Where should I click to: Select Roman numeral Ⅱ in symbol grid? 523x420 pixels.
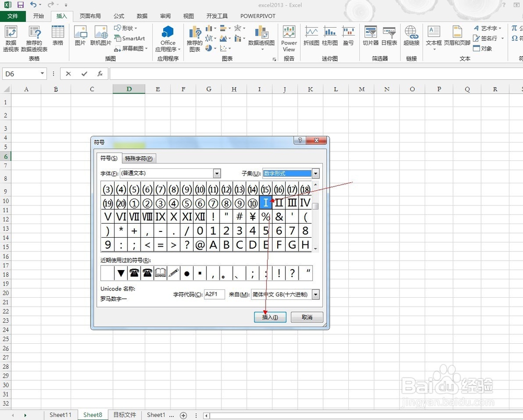279,203
